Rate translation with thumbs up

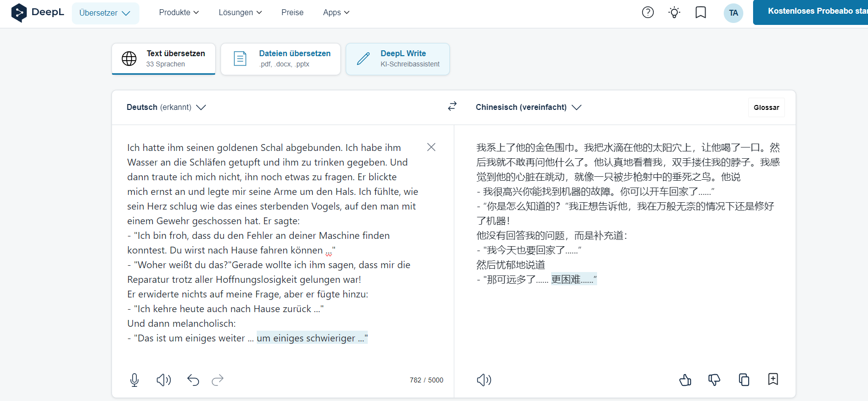click(685, 380)
